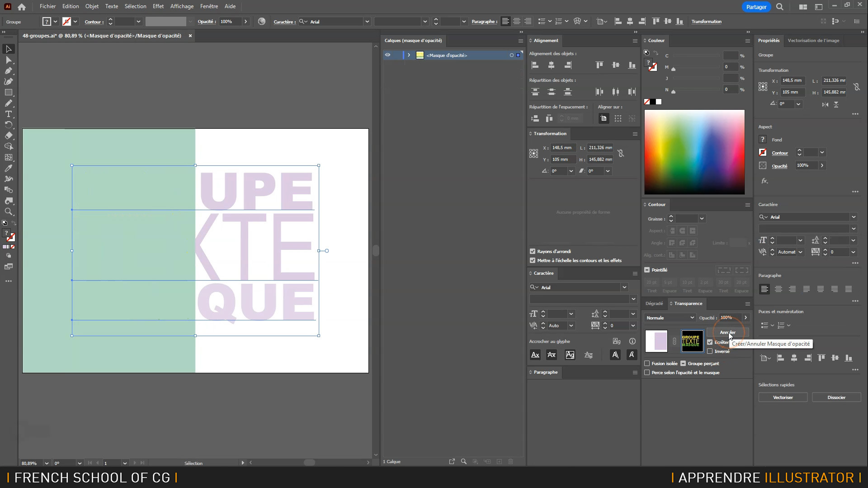This screenshot has height=488, width=868.
Task: Click the Annuler opacity mask button
Action: coord(727,332)
